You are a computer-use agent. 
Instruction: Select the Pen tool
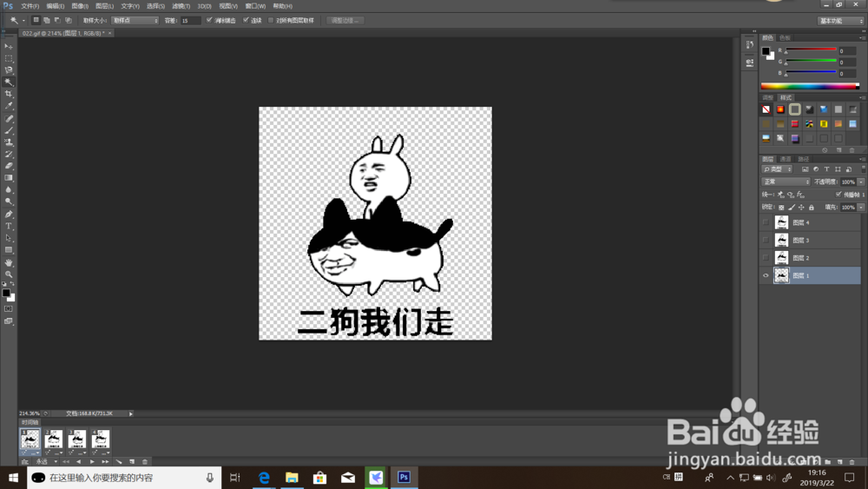coord(9,215)
